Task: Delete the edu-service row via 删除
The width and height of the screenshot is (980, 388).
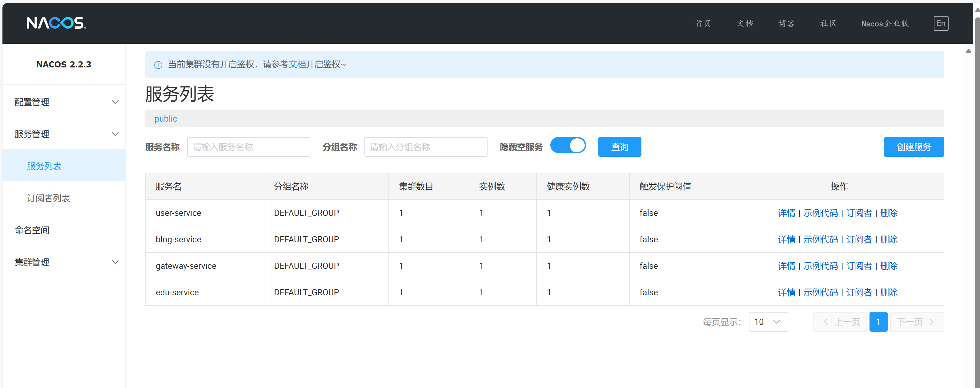Action: pos(889,293)
